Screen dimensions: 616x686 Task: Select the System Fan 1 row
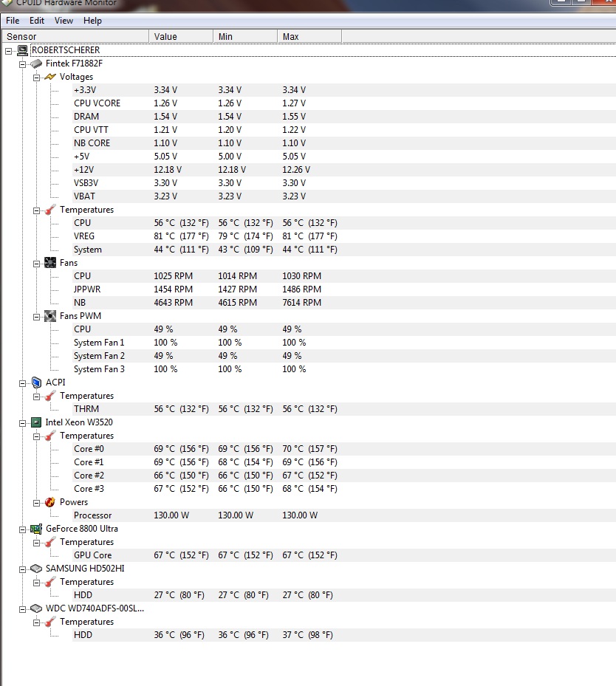(x=344, y=343)
